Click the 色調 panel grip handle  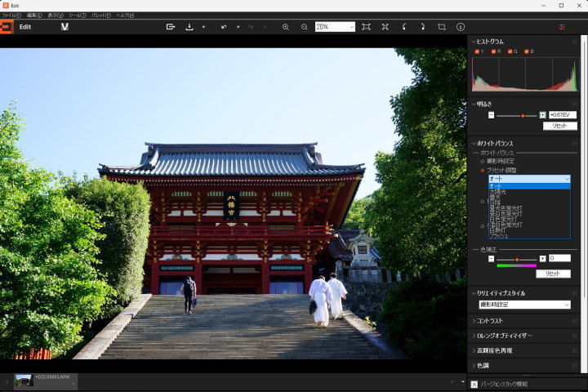pos(574,366)
